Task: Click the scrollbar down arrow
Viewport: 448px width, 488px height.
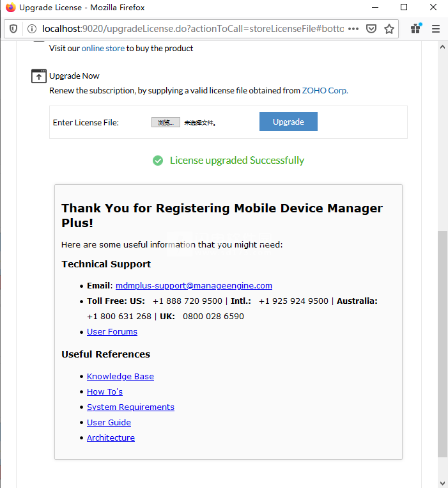Action: click(442, 483)
